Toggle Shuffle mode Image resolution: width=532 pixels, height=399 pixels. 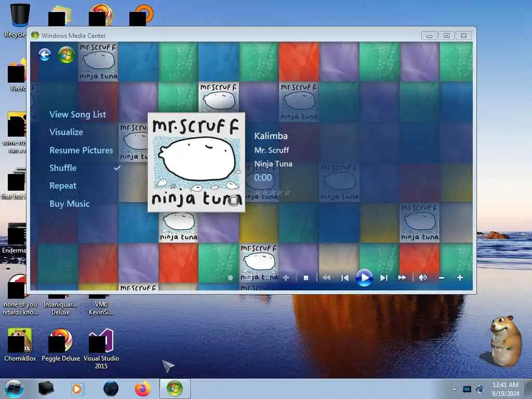coord(63,168)
